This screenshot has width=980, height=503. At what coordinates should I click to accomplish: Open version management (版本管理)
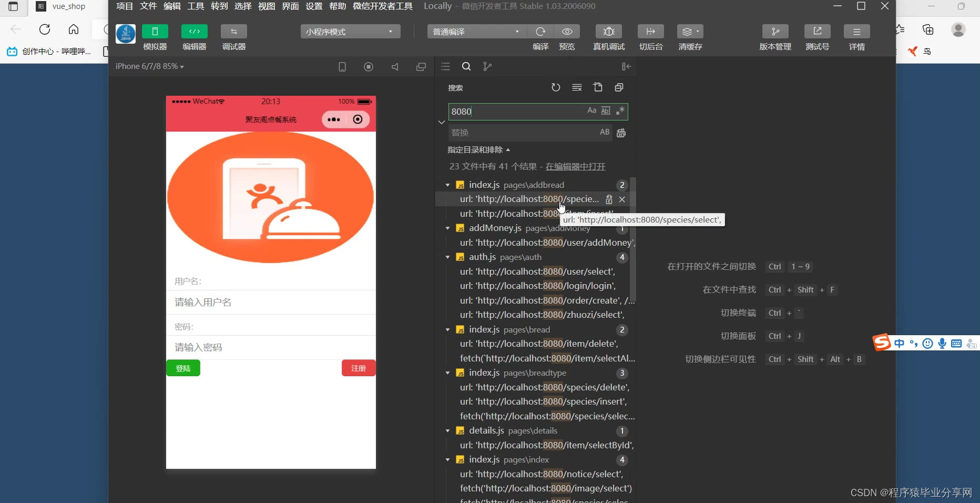775,32
